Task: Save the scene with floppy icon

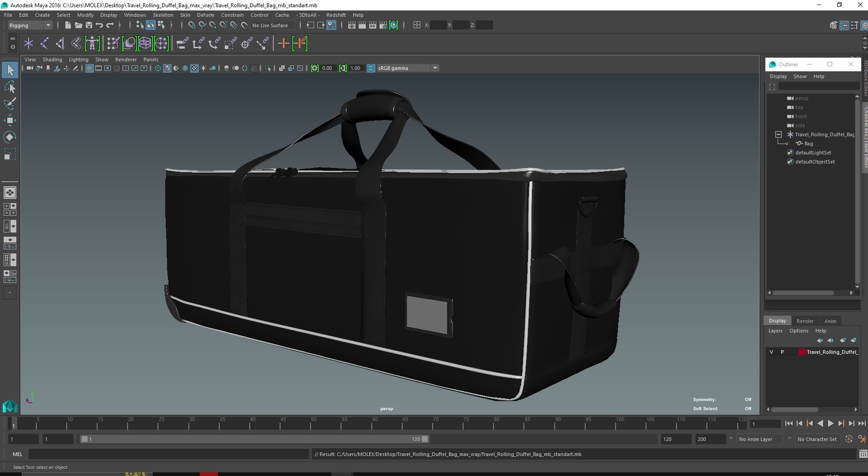Action: point(89,25)
